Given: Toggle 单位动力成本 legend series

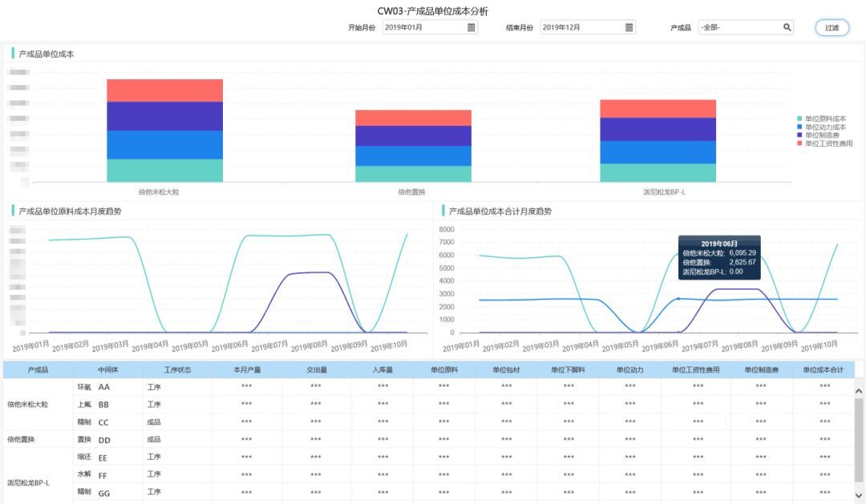Looking at the screenshot, I should pos(821,127).
